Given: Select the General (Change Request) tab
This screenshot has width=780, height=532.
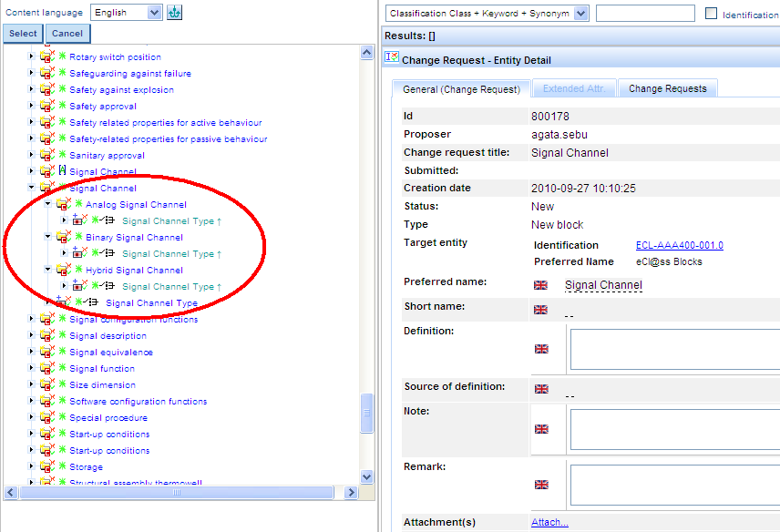Looking at the screenshot, I should pos(461,89).
